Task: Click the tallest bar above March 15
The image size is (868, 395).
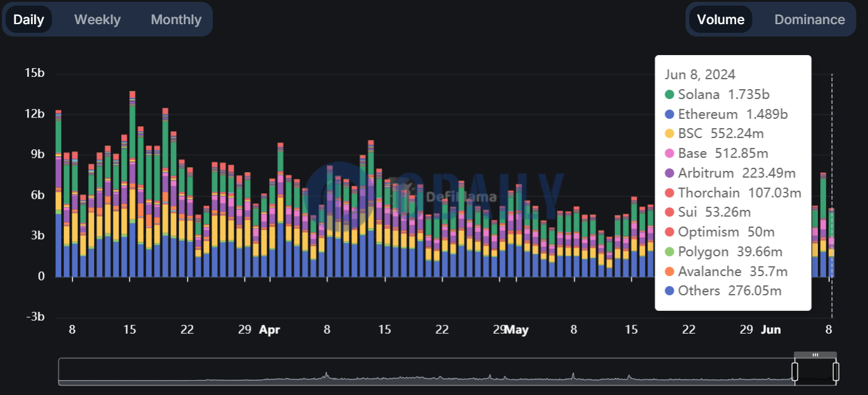Action: click(x=132, y=184)
